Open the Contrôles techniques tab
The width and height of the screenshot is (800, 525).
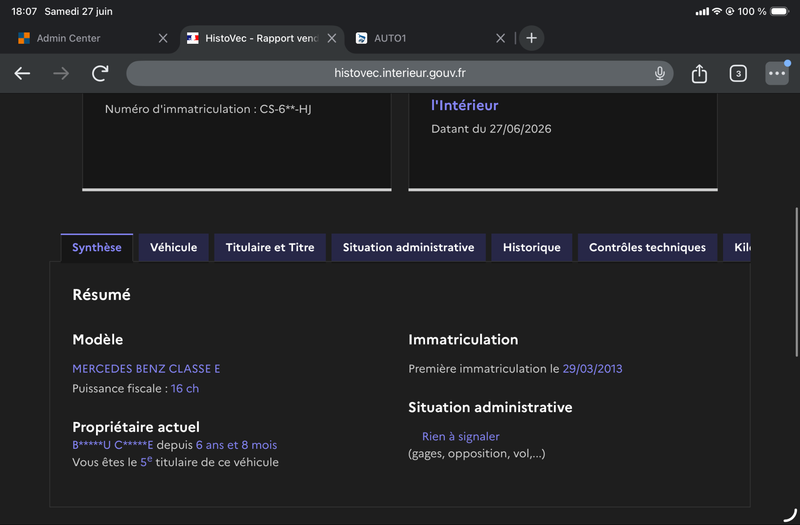(x=647, y=247)
